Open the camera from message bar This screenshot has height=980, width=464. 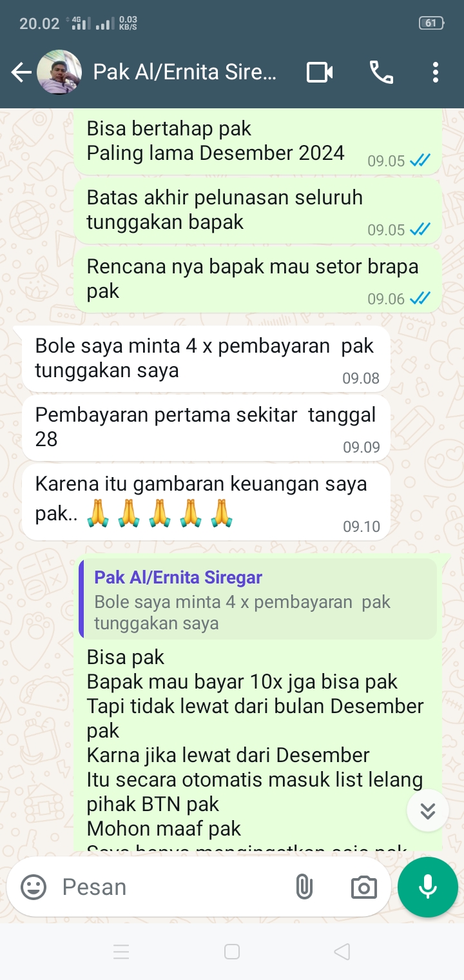(363, 887)
